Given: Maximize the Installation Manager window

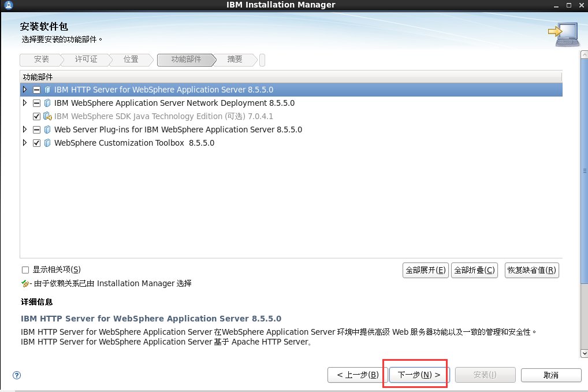Looking at the screenshot, I should coord(569,5).
